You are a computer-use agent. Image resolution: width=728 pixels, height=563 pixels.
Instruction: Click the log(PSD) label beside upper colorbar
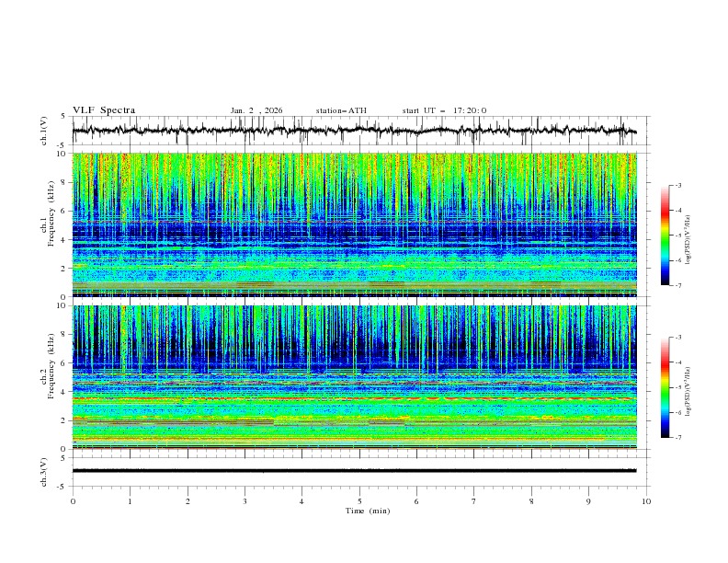pyautogui.click(x=688, y=240)
